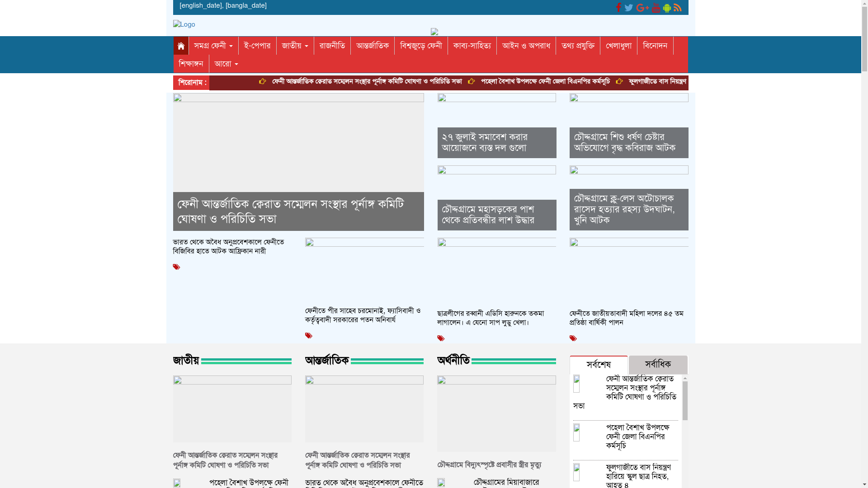The width and height of the screenshot is (868, 488).
Task: Open the তথ্য প্রযুক্তি menu item
Action: [x=578, y=46]
